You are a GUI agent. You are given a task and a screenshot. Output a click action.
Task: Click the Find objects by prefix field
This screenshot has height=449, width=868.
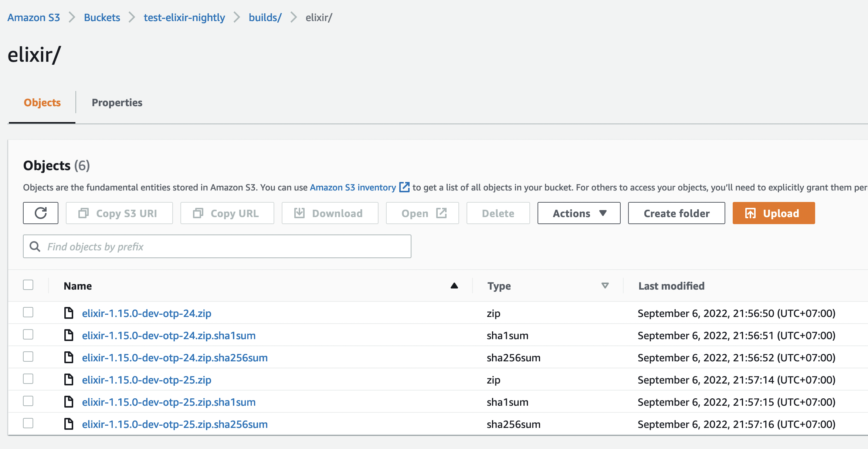coord(222,246)
